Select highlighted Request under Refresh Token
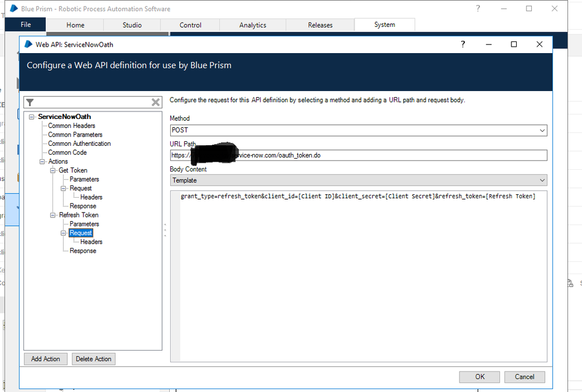This screenshot has height=392, width=582. click(x=81, y=233)
